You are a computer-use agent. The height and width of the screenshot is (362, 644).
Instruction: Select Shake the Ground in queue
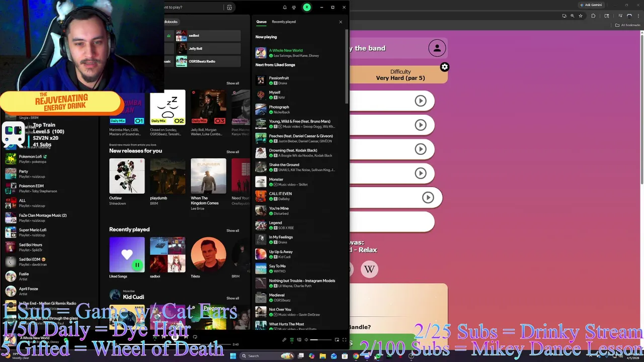tap(299, 167)
